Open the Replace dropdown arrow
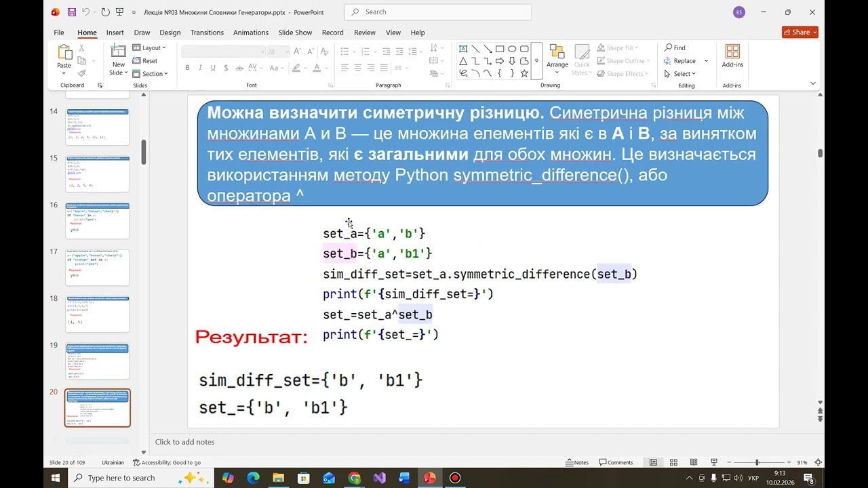This screenshot has width=868, height=488. (x=706, y=60)
